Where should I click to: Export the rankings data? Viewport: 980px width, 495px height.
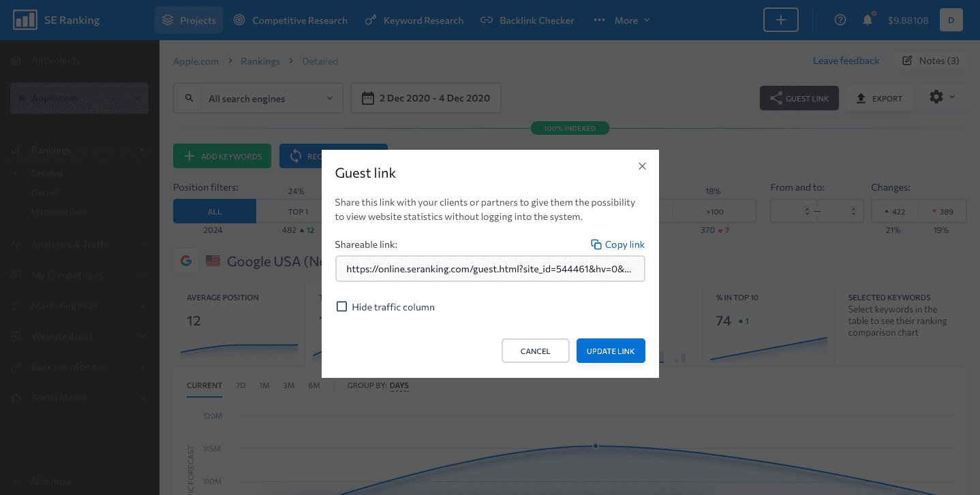click(879, 99)
